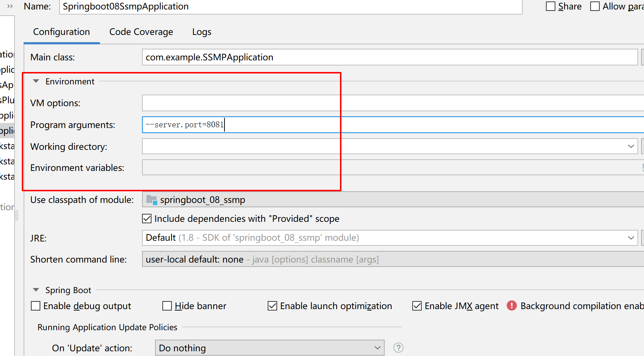Open the Working directory dropdown arrow

coord(631,146)
